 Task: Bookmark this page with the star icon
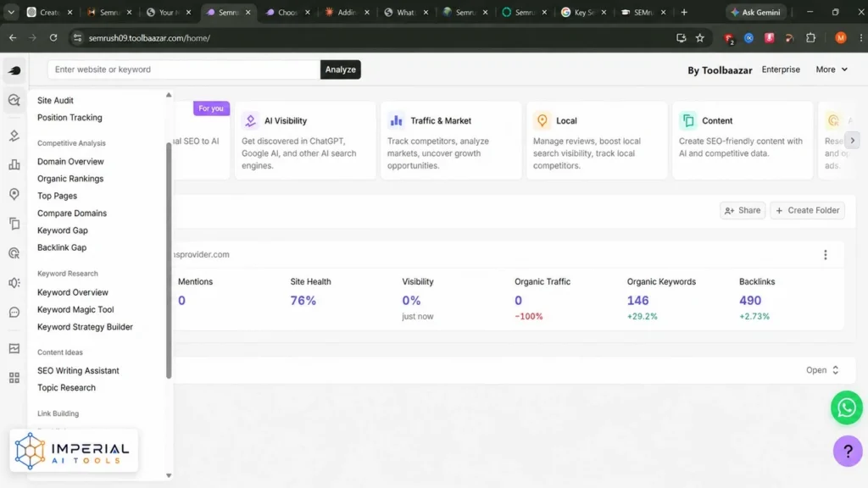(x=699, y=38)
